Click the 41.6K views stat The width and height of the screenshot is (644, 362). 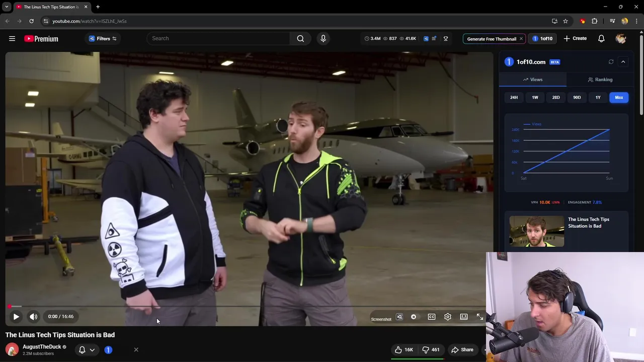[x=408, y=39]
